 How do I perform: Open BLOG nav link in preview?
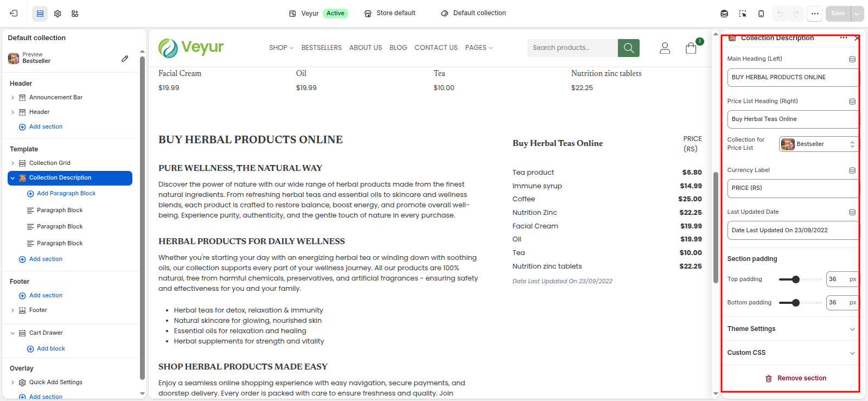tap(398, 48)
